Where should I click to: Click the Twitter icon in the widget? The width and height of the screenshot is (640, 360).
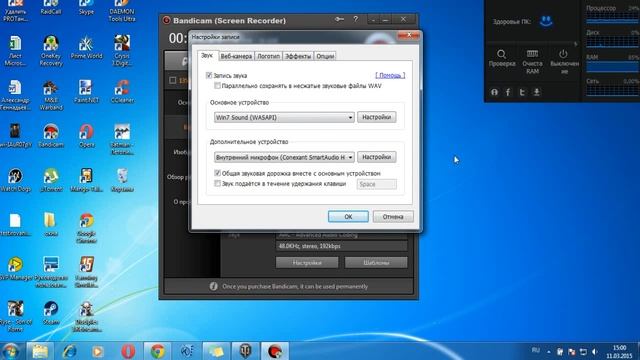tap(522, 92)
